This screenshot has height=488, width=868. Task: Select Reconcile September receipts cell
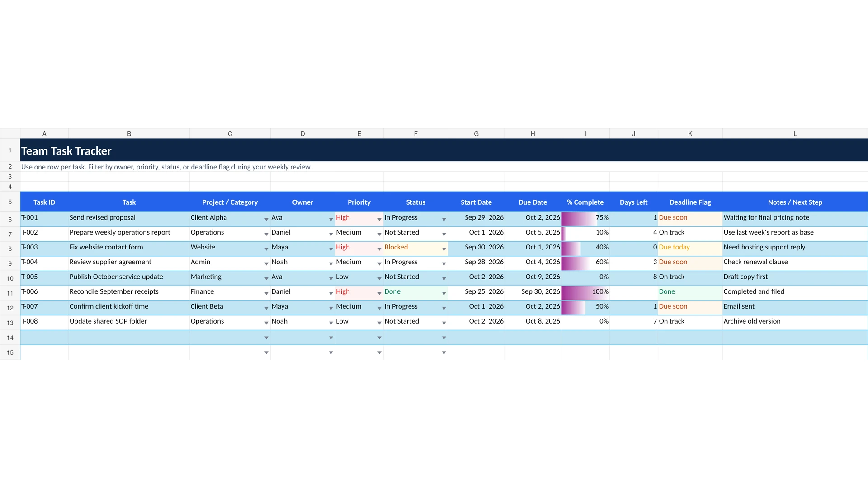tap(129, 293)
